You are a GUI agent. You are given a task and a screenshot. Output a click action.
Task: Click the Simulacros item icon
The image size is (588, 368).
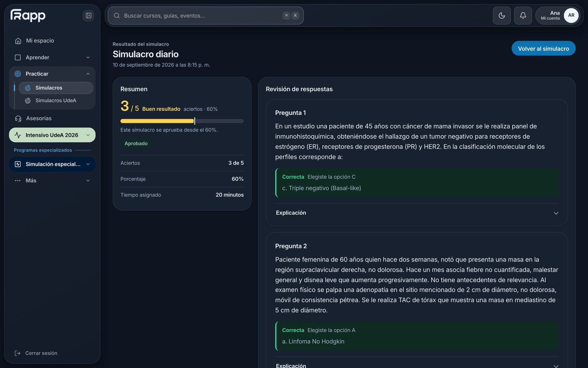coord(28,88)
